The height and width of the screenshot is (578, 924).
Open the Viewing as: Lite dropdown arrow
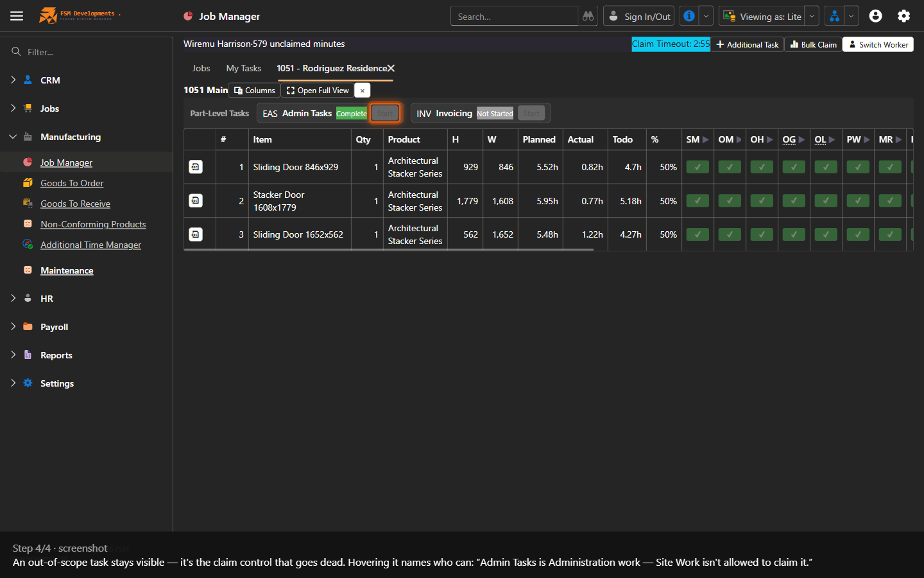pyautogui.click(x=812, y=16)
